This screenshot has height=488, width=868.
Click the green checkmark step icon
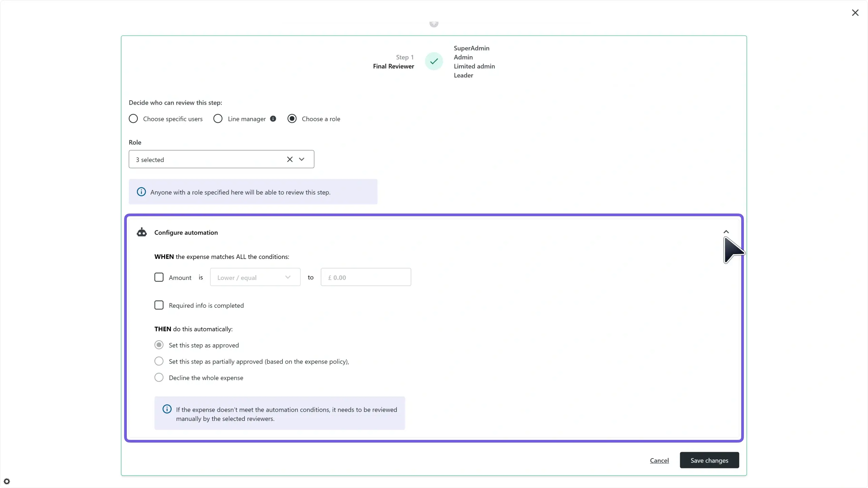pyautogui.click(x=434, y=61)
